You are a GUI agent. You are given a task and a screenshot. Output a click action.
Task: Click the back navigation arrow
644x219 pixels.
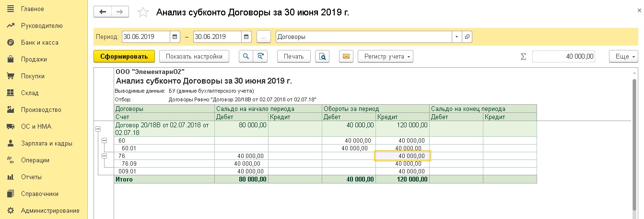[103, 12]
